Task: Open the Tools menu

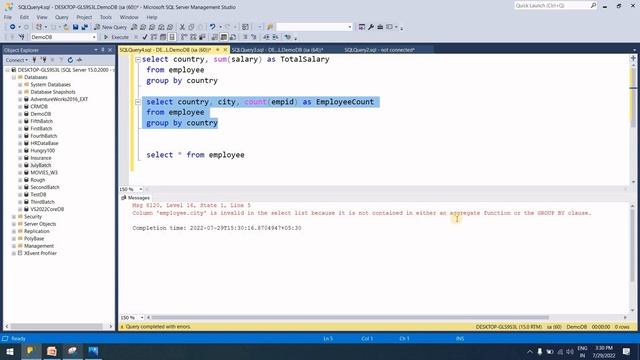Action: coord(106,17)
